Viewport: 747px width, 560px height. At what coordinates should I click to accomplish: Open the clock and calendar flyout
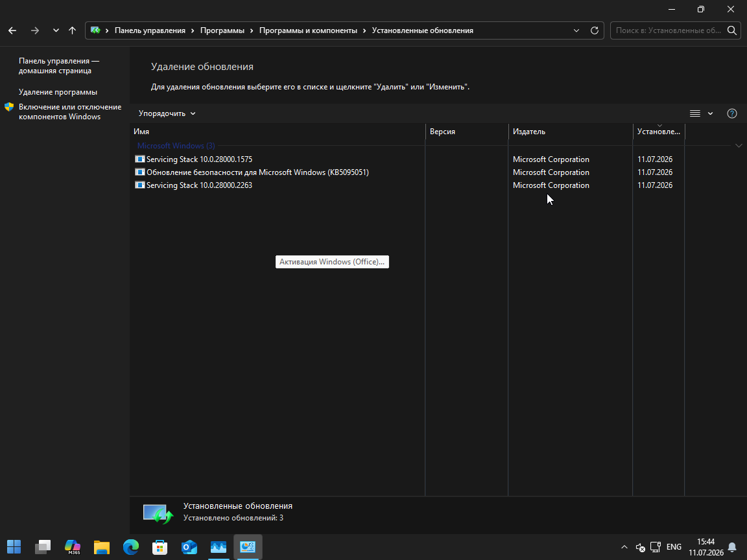(x=706, y=547)
